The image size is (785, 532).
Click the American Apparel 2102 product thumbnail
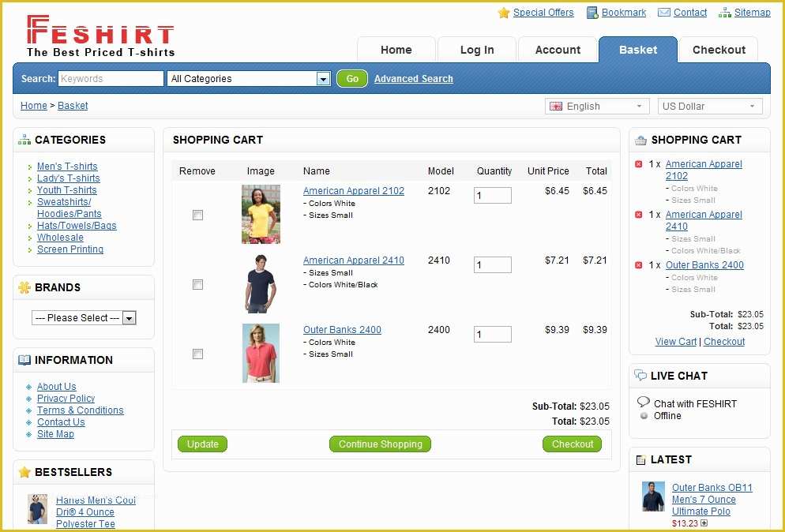tap(261, 214)
